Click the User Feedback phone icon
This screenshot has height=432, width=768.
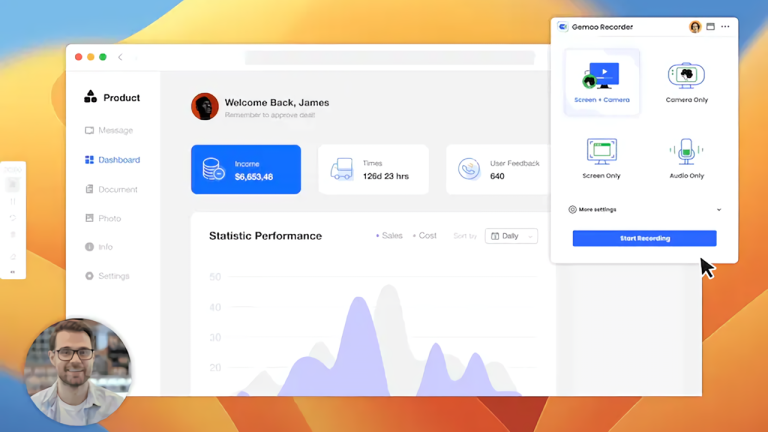469,169
